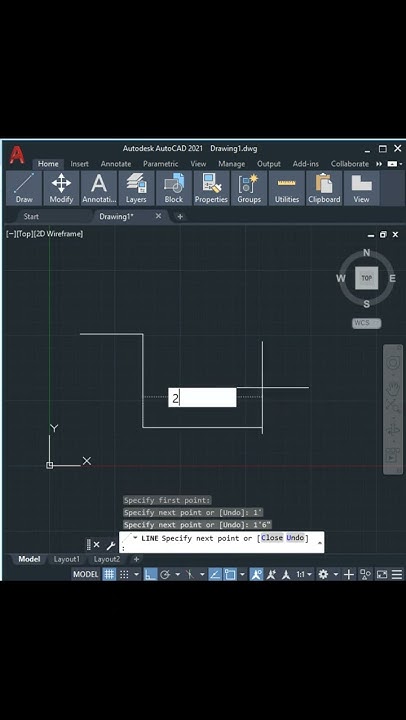Click the red AutoCAD application menu logo
Screen dimensions: 406x720
click(x=17, y=155)
